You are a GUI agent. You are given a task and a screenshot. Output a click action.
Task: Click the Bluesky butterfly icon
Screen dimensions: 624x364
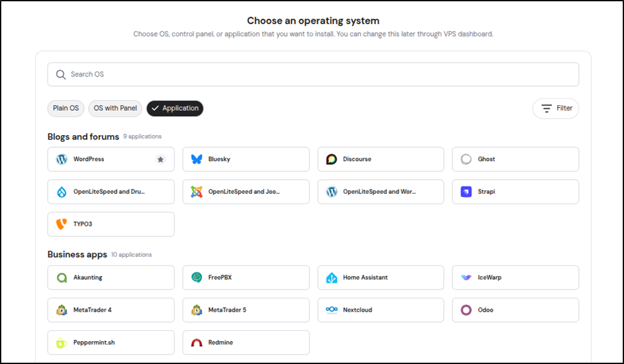point(197,159)
